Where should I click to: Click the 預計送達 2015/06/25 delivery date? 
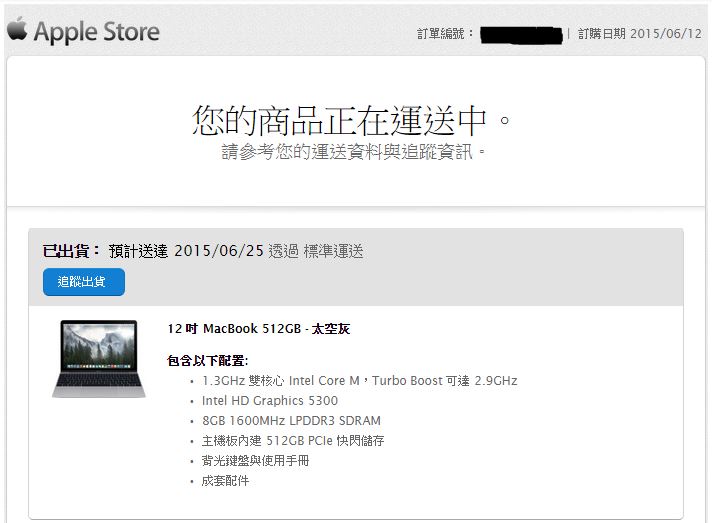[186, 251]
